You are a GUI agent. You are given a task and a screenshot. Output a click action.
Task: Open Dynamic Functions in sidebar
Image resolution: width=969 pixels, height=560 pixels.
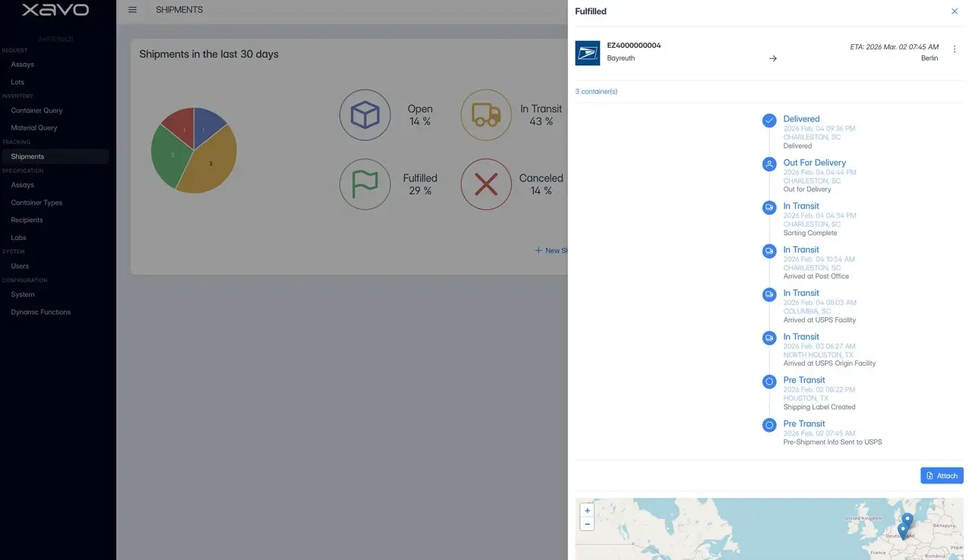(x=41, y=312)
